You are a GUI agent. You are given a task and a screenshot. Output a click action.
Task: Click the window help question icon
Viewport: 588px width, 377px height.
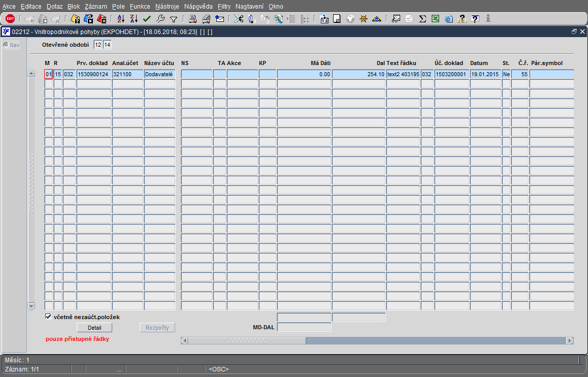pos(475,18)
